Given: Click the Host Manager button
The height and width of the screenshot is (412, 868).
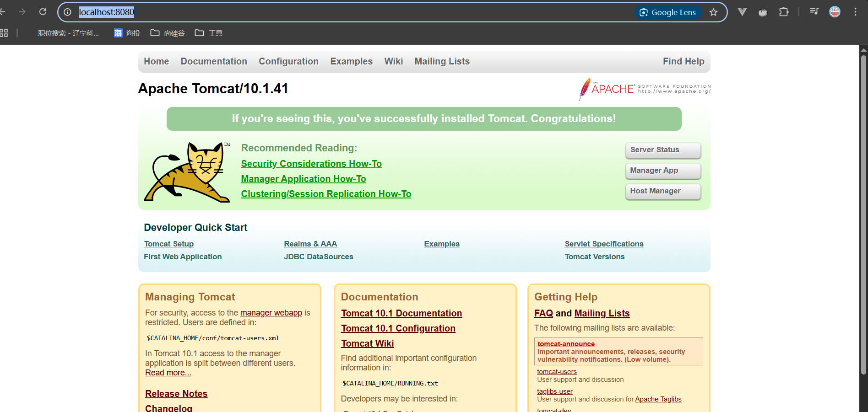Looking at the screenshot, I should tap(663, 191).
